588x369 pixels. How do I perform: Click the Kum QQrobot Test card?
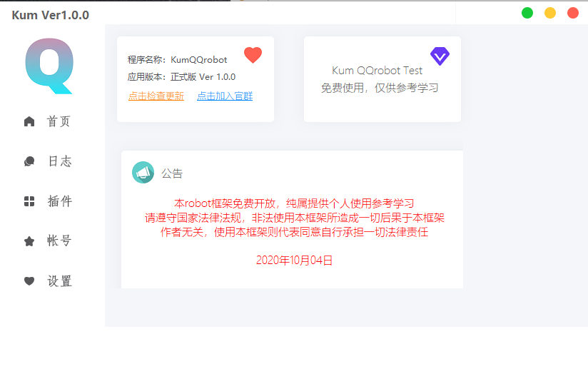pyautogui.click(x=382, y=79)
